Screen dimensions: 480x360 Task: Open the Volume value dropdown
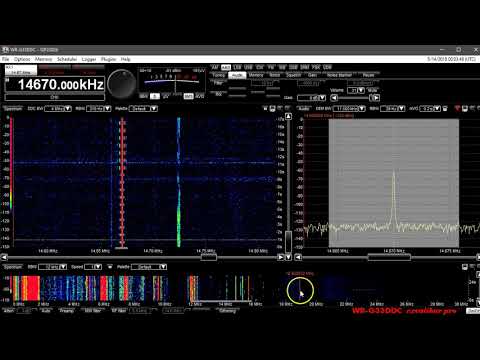click(356, 90)
